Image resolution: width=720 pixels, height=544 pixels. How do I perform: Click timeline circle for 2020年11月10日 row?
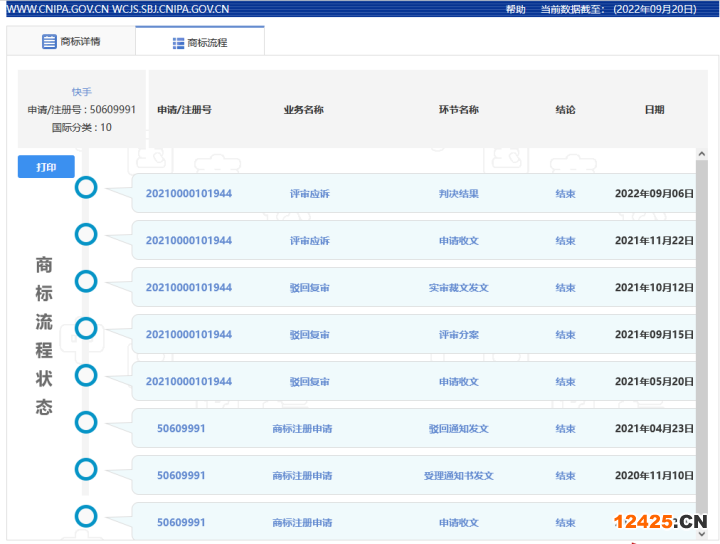[86, 469]
